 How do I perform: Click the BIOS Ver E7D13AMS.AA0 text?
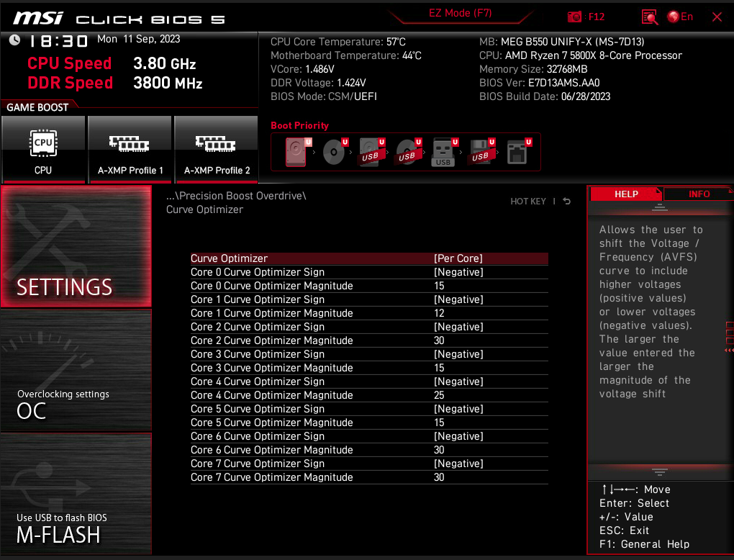[539, 83]
